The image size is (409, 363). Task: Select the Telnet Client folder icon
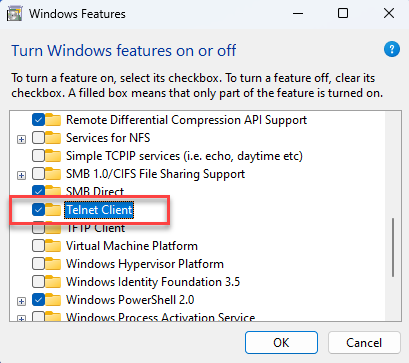[53, 210]
